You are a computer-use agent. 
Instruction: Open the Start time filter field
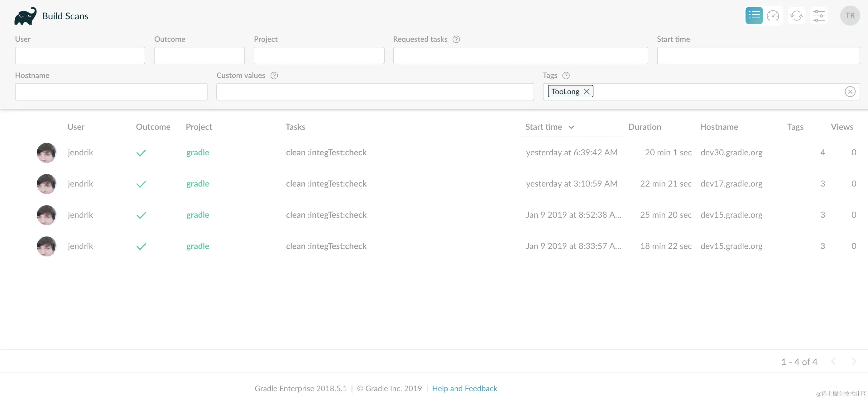pos(758,56)
